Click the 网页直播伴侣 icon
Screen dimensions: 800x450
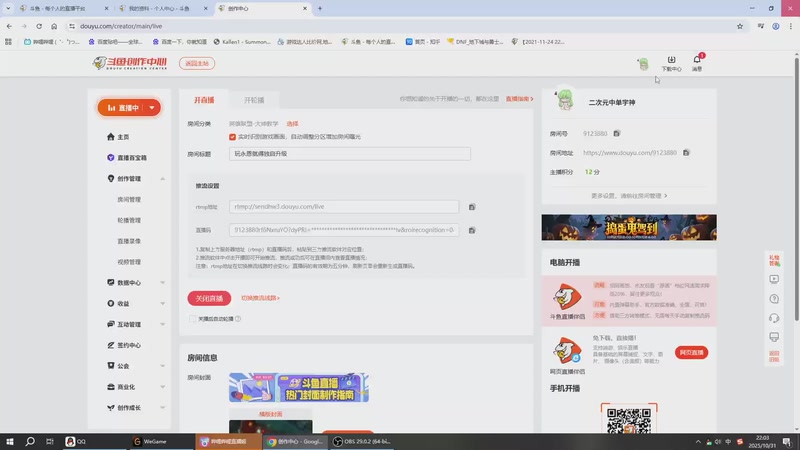tap(567, 351)
